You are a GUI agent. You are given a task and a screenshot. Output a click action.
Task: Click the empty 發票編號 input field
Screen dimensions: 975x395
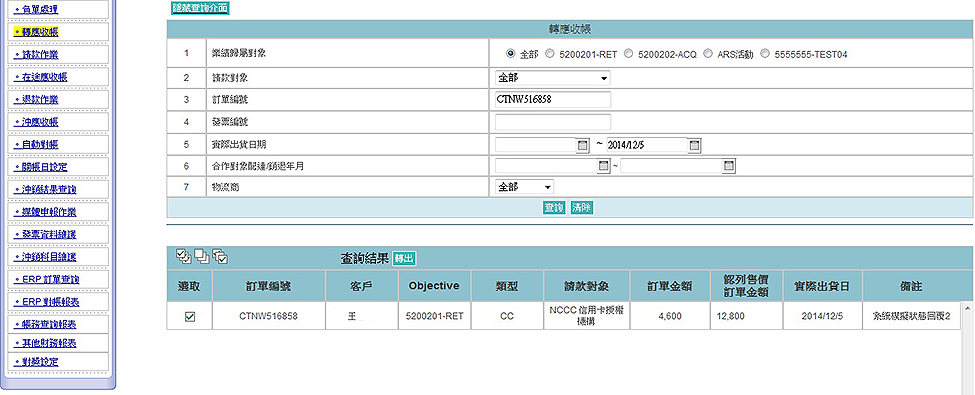pos(553,122)
